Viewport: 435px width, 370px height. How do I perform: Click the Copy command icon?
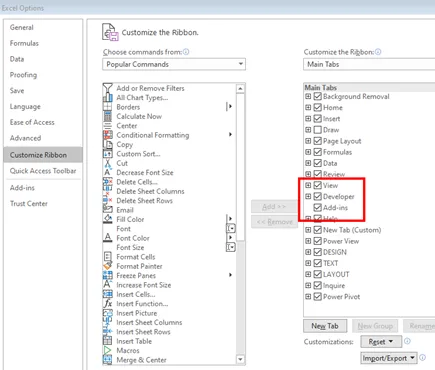click(x=108, y=144)
